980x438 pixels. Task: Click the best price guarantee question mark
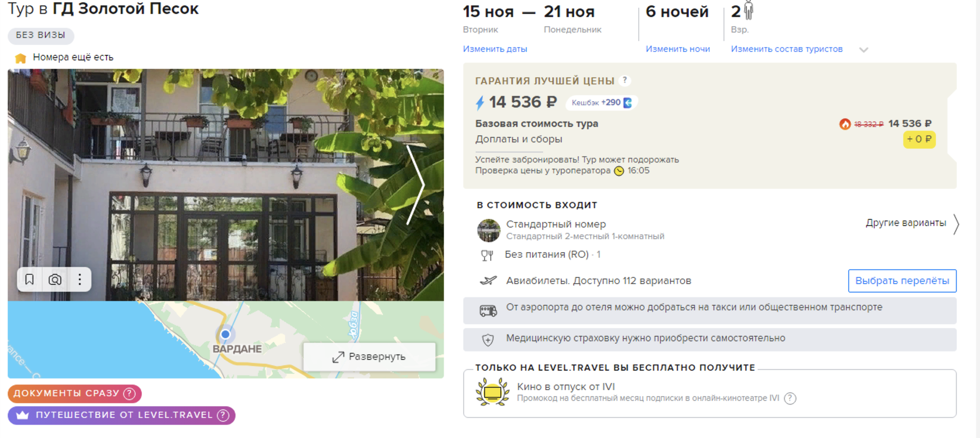(624, 80)
